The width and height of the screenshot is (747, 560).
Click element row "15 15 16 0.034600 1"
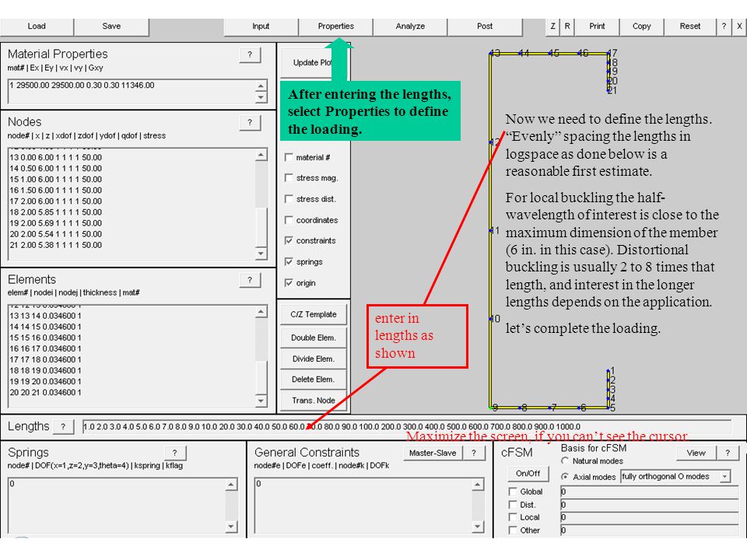coord(45,338)
